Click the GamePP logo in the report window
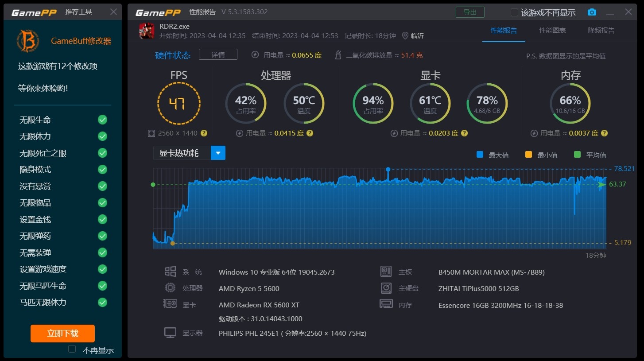This screenshot has height=361, width=644. click(158, 12)
